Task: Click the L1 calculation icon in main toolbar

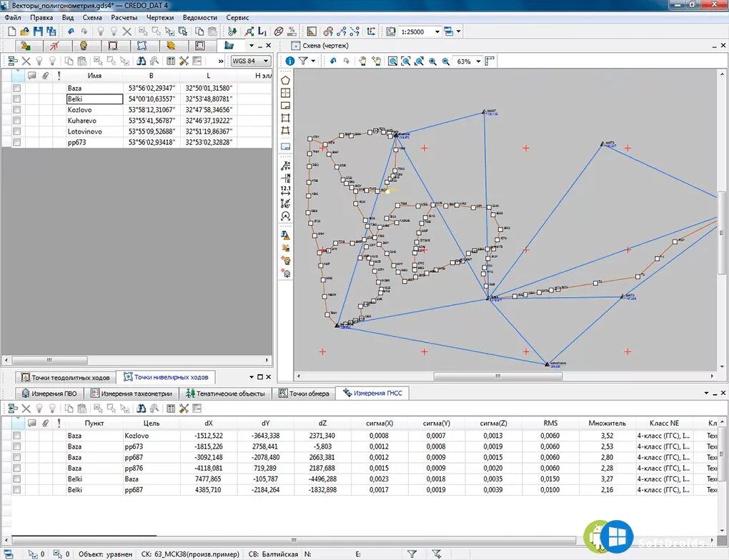Action: [262, 31]
